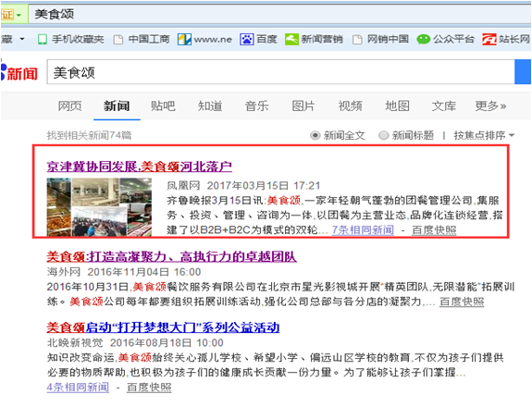Open the 新闻营销 bookmark

tap(314, 40)
